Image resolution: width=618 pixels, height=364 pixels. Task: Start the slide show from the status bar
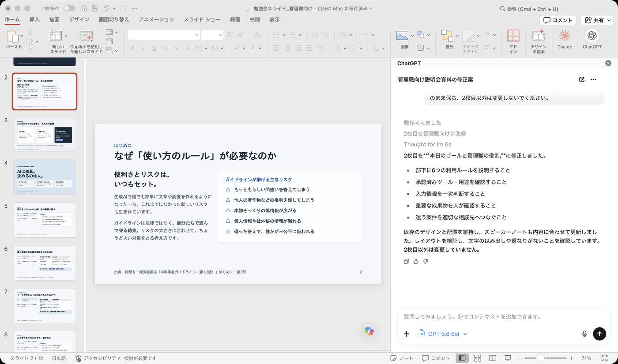[x=508, y=358]
